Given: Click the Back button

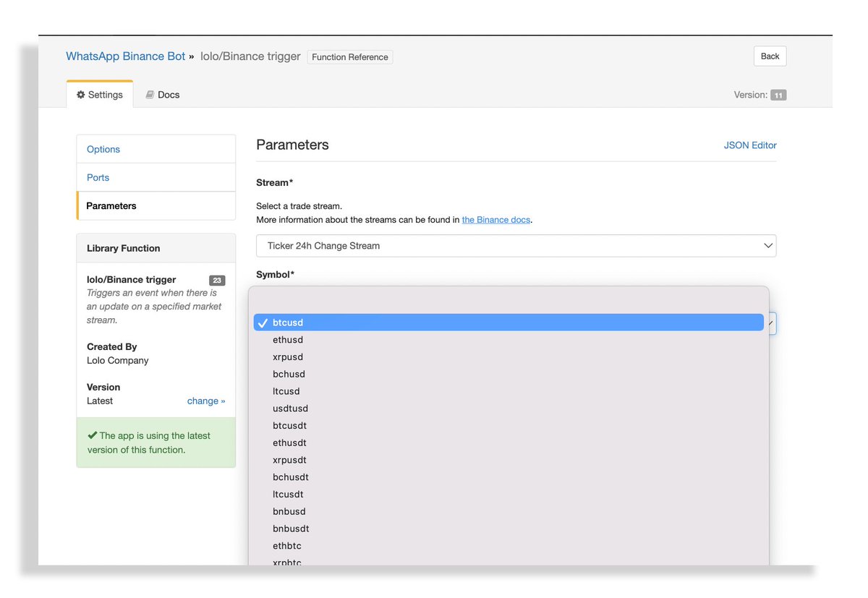Looking at the screenshot, I should click(x=770, y=56).
